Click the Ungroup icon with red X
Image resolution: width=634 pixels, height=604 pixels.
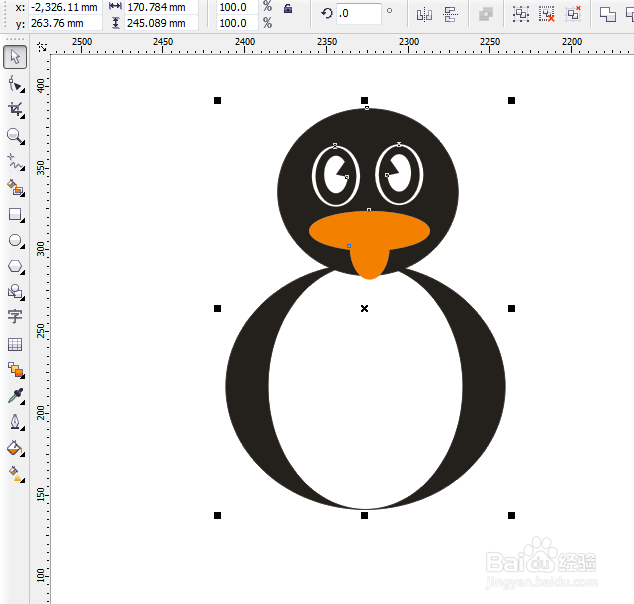[547, 14]
